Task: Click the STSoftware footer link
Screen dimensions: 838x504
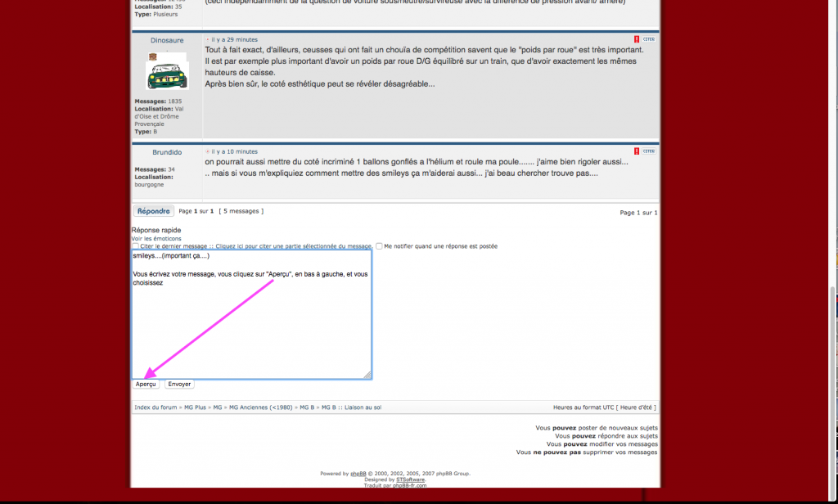Action: 411,479
